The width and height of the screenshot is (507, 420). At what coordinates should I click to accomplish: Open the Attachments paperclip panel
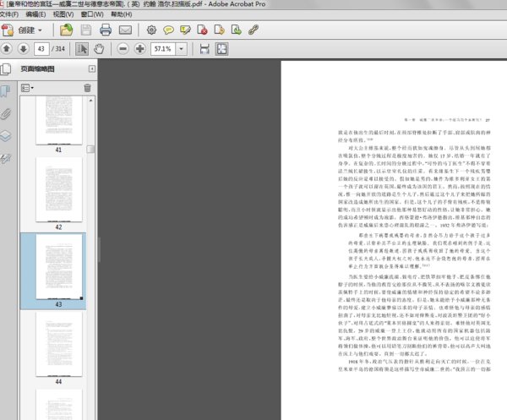click(x=6, y=112)
